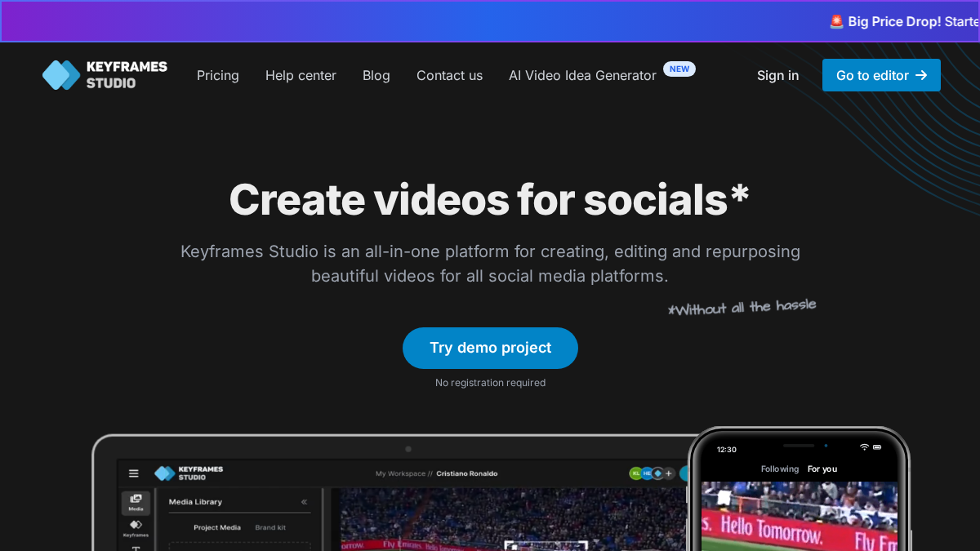Click the 12:30 clock on the phone

(x=727, y=450)
